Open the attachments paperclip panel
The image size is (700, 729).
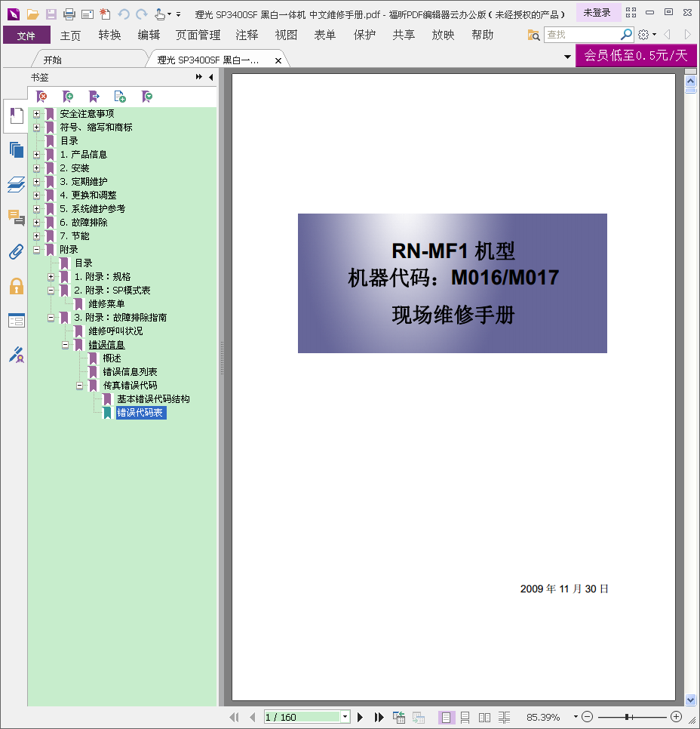coord(17,251)
